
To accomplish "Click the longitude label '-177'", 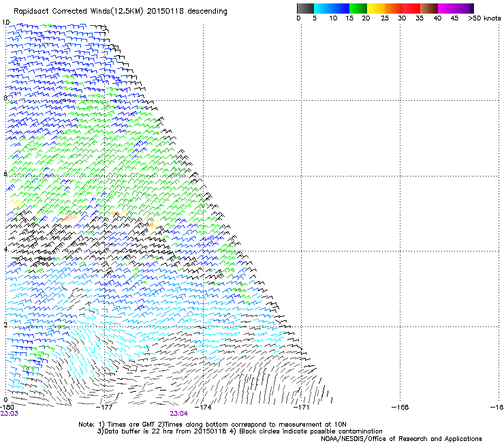I will [104, 408].
